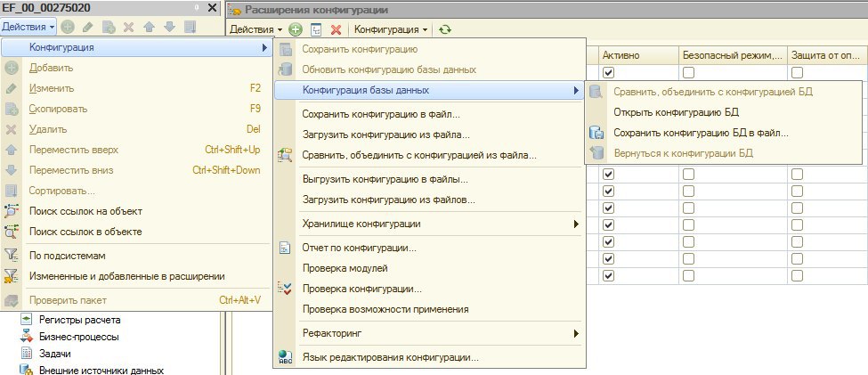Refresh list with green arrows icon

click(x=444, y=29)
